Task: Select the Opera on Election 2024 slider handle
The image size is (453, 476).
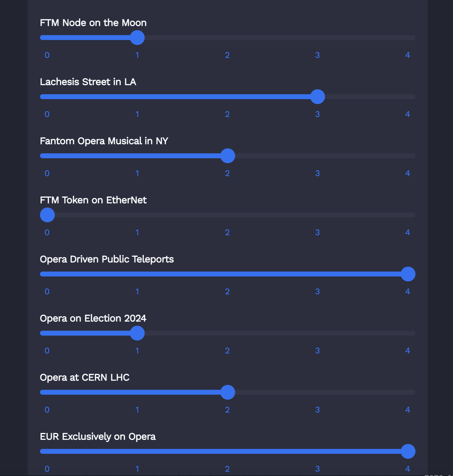Action: (137, 333)
